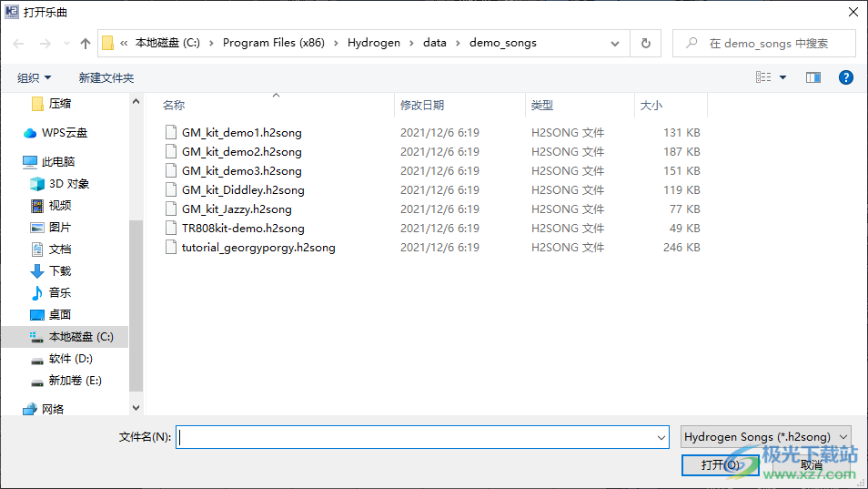This screenshot has width=868, height=489.
Task: Go forward using the forward arrow
Action: click(45, 43)
